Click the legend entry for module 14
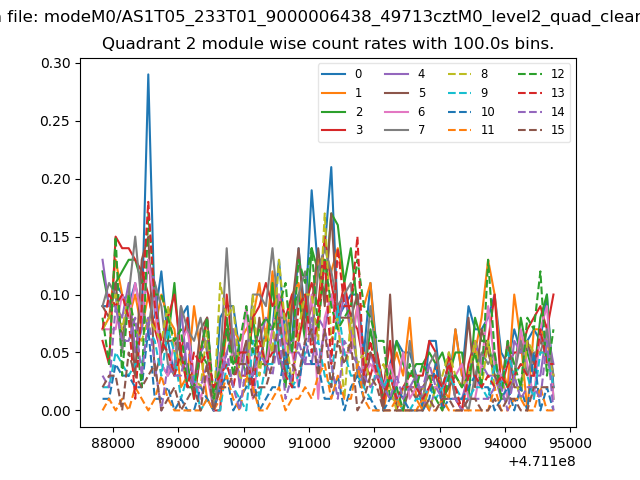This screenshot has width=640, height=480. click(x=541, y=112)
